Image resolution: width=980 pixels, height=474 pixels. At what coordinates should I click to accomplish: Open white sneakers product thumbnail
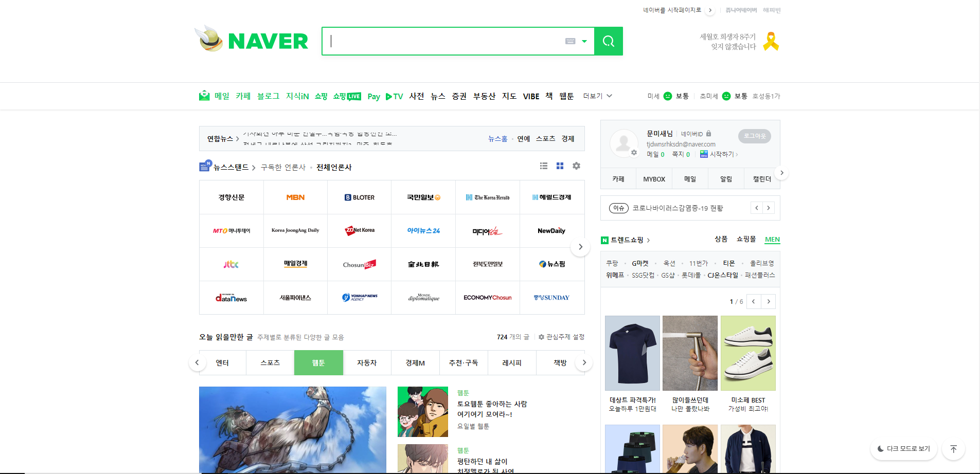click(x=748, y=353)
